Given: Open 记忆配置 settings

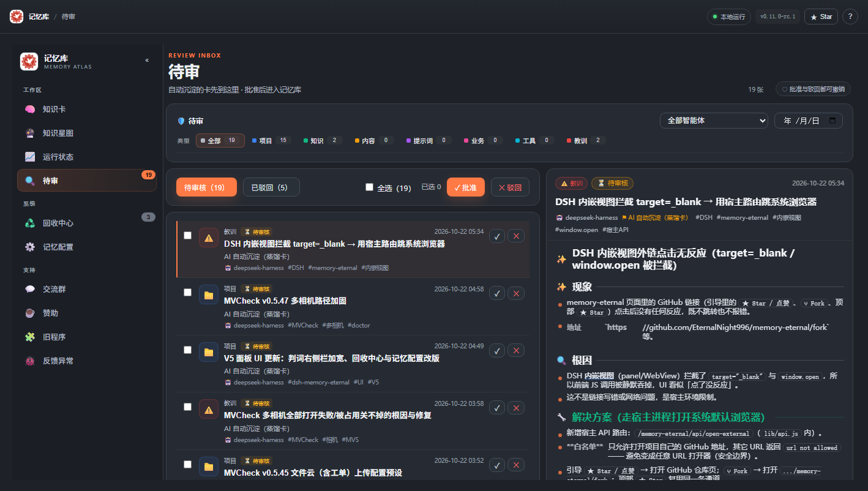Looking at the screenshot, I should click(87, 247).
